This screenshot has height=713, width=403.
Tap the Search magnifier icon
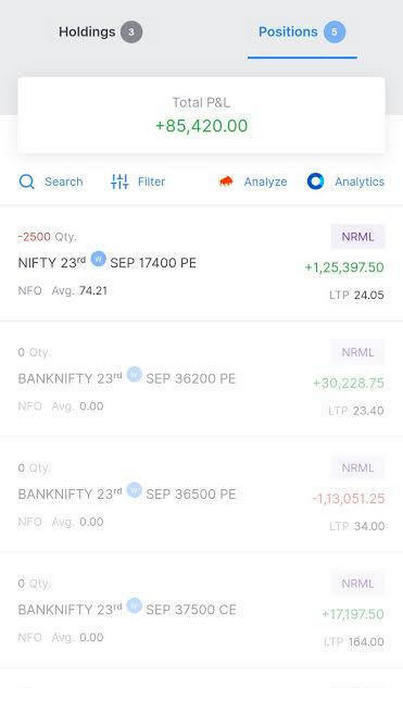[27, 182]
